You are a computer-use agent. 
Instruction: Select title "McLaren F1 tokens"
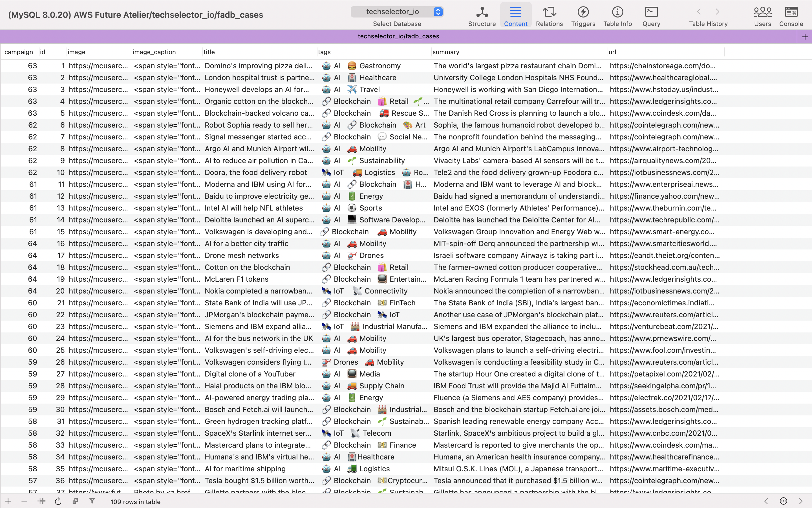pyautogui.click(x=260, y=279)
